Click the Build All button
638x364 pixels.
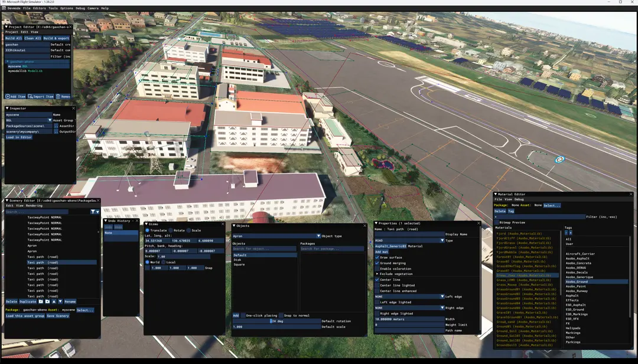[14, 38]
